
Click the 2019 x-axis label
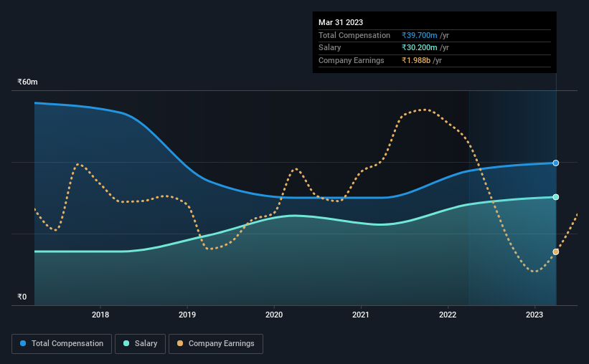(x=187, y=315)
